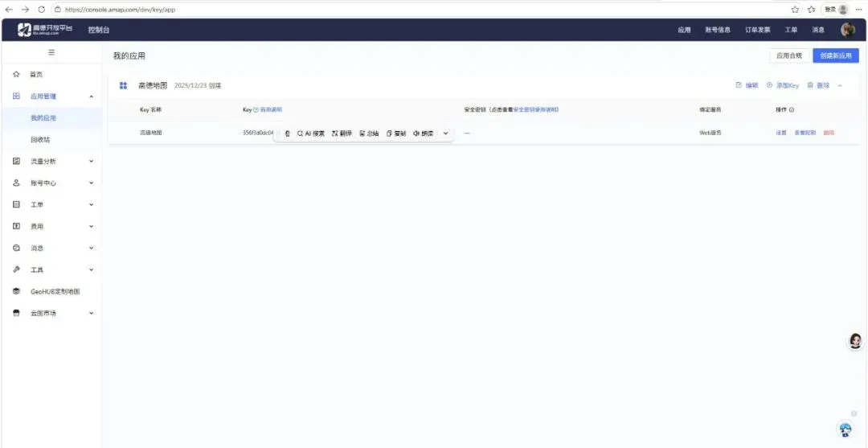Click the red 删除 in the key row
Screen dimensions: 868x448
[x=829, y=133]
